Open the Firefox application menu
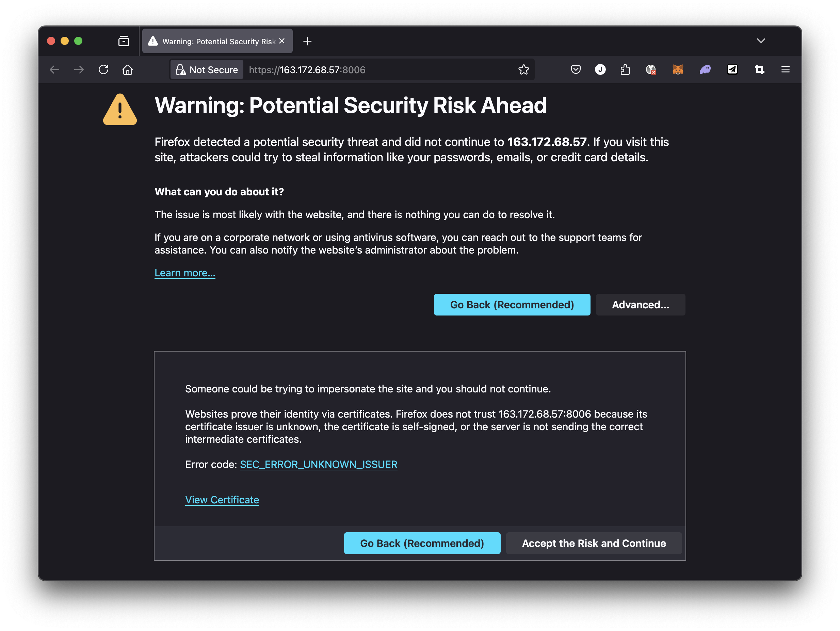Viewport: 840px width, 631px height. click(x=785, y=69)
